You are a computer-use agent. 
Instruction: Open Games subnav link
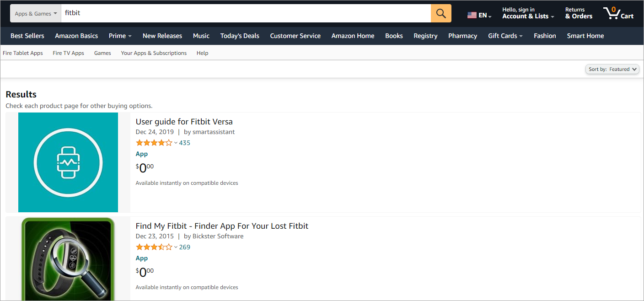tap(102, 53)
